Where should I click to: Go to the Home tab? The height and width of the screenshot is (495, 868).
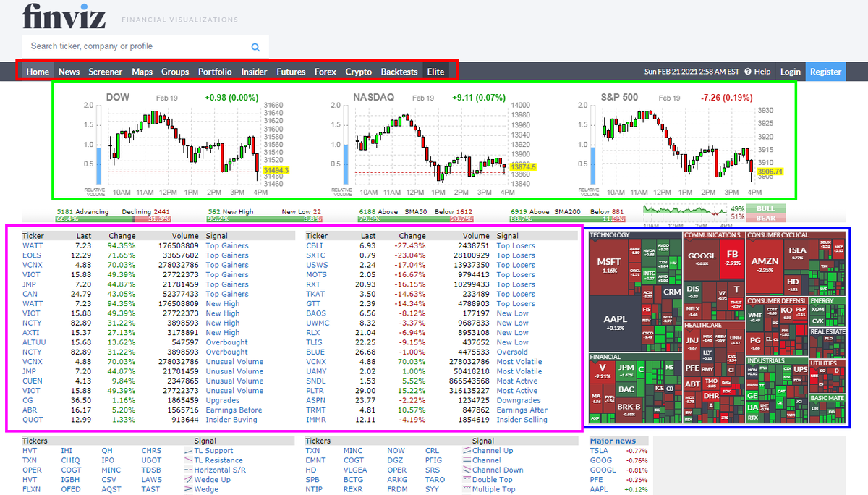pyautogui.click(x=38, y=72)
